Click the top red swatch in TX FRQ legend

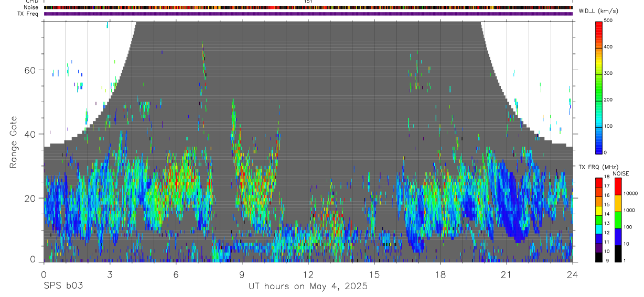598,182
